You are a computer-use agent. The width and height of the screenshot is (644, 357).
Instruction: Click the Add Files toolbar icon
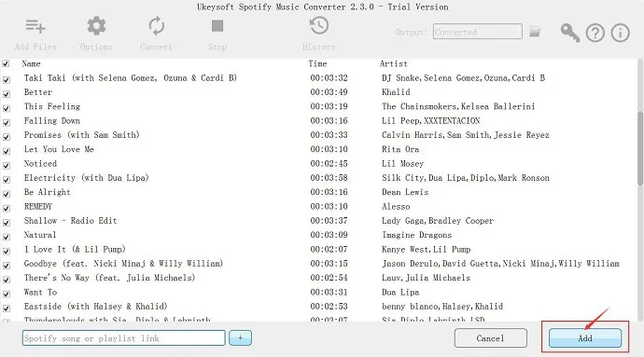click(35, 27)
